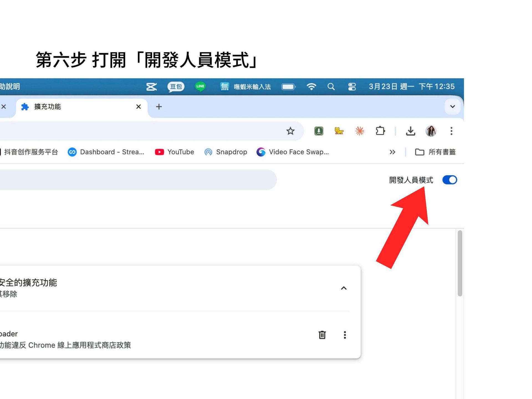Click the bookmark star icon
This screenshot has height=399, width=532.
click(x=290, y=131)
